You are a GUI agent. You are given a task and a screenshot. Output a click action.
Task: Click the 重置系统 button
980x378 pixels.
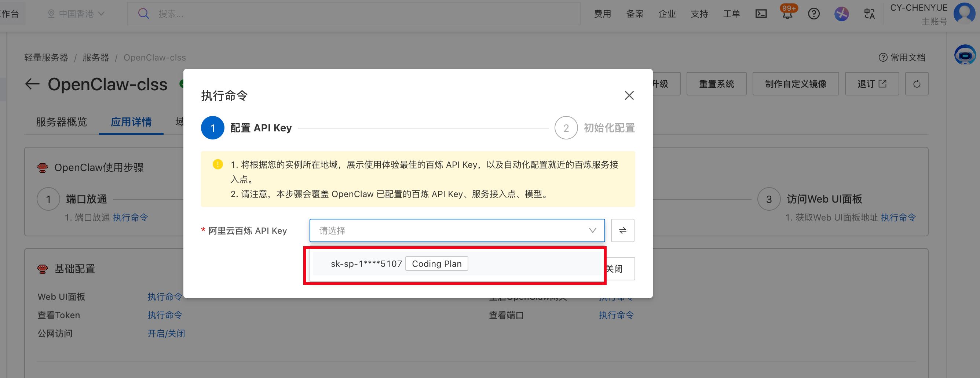coord(716,84)
